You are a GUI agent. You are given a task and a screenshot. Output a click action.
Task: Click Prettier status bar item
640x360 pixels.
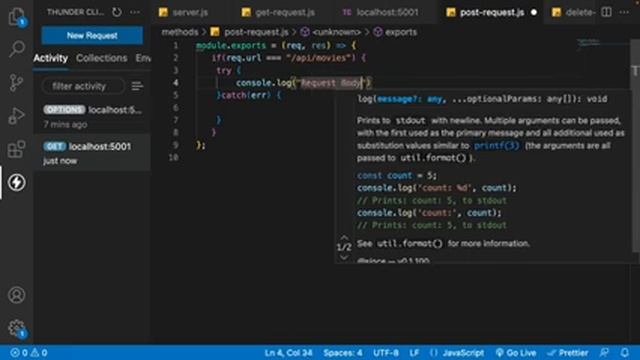pos(568,353)
